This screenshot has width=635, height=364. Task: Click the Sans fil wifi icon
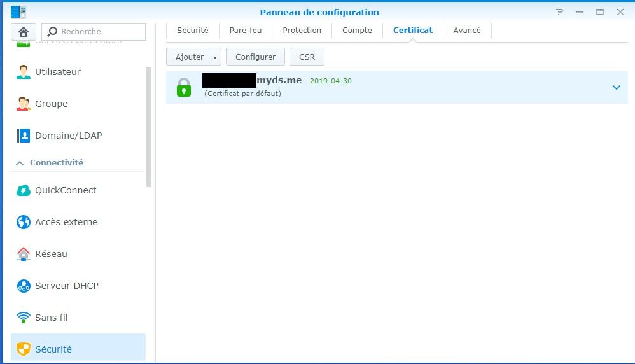click(24, 318)
